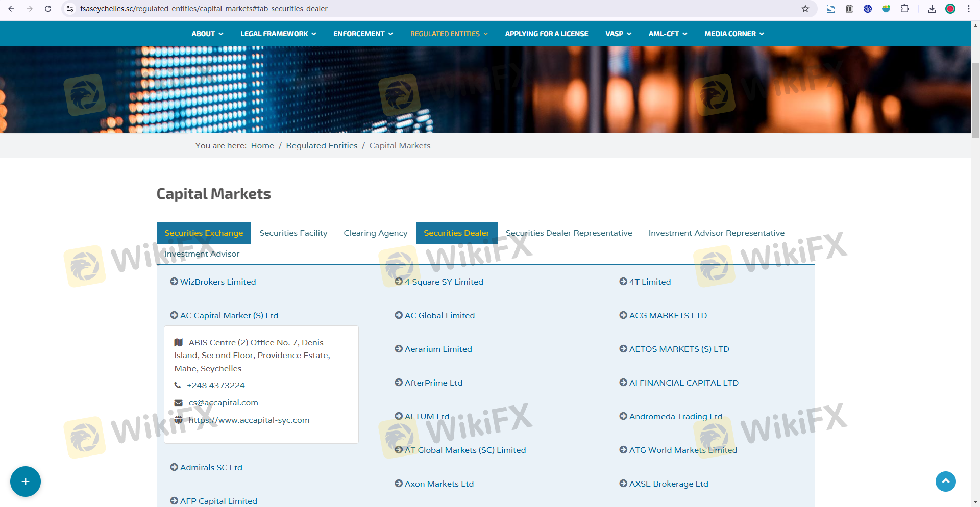The image size is (980, 507).
Task: Click the browser address bar URL
Action: pos(204,9)
